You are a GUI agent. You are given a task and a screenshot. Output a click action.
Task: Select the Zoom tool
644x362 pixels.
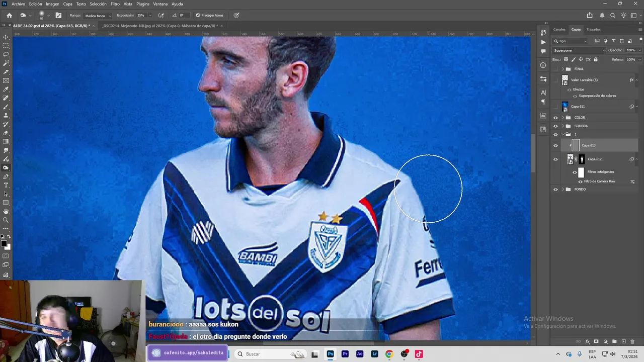(6, 220)
